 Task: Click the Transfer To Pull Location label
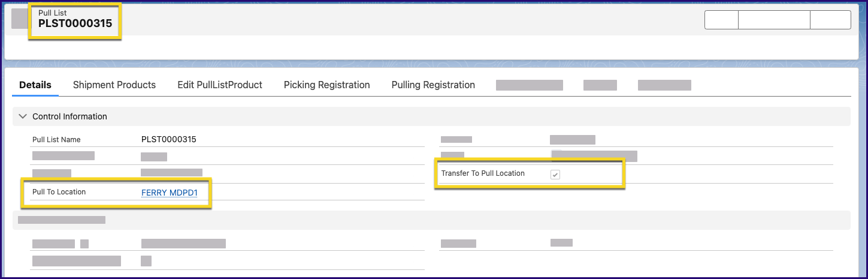tap(483, 173)
